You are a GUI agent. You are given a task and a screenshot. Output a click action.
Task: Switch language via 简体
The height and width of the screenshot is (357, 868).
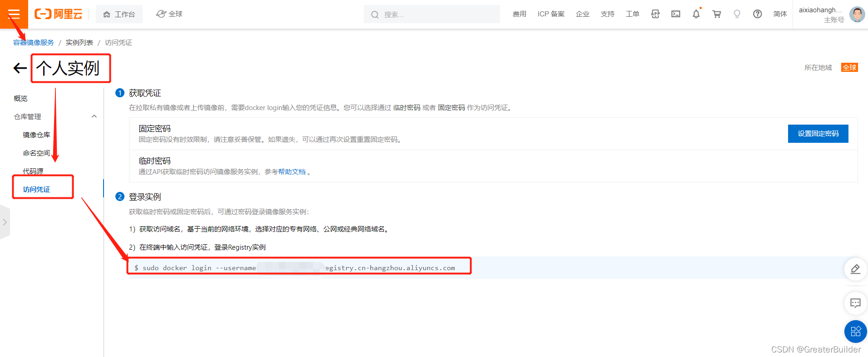[x=780, y=14]
